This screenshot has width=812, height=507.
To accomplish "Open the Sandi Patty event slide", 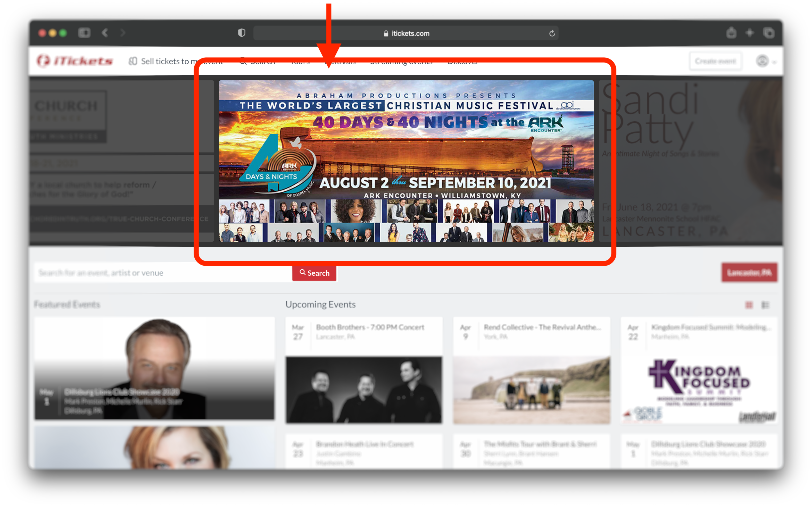I will [x=691, y=161].
